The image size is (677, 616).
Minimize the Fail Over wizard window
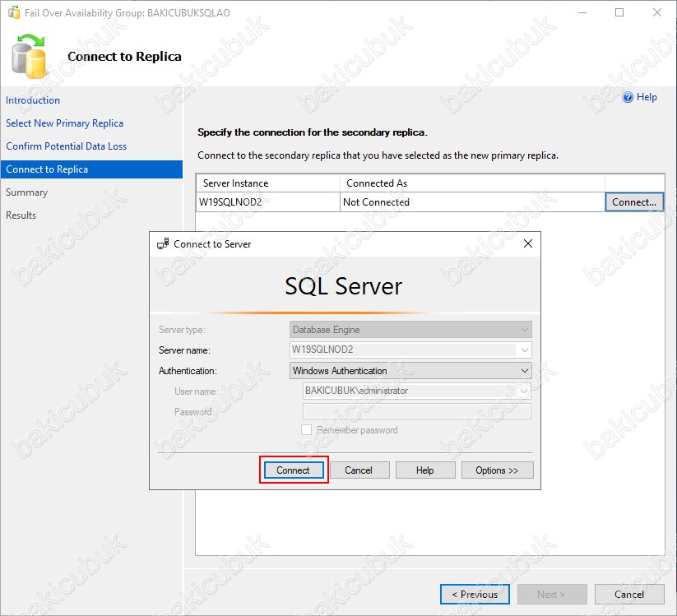[582, 12]
